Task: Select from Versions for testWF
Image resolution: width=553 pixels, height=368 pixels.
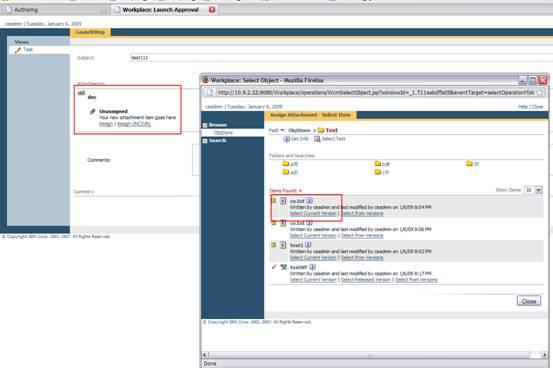Action: tap(416, 280)
